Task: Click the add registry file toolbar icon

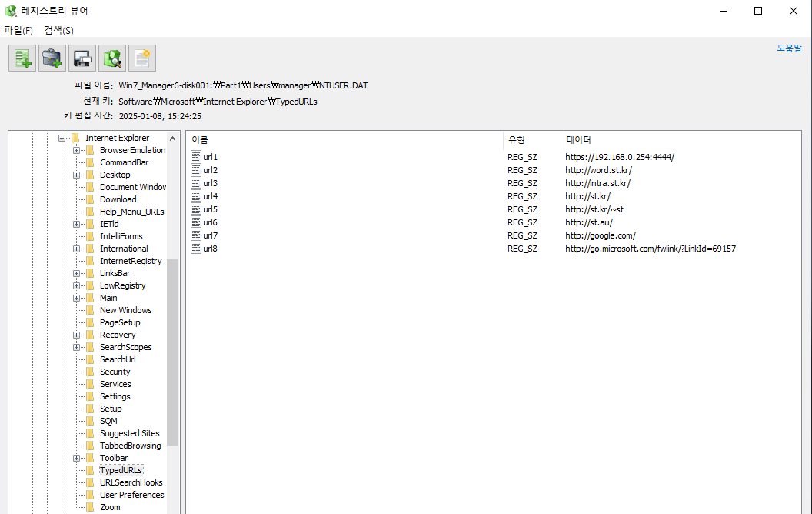Action: [22, 58]
